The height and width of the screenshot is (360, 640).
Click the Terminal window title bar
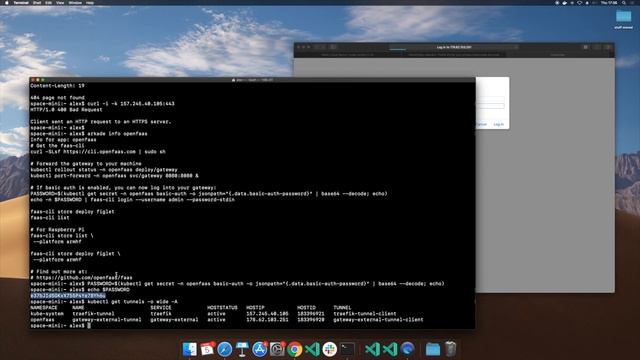[x=252, y=80]
